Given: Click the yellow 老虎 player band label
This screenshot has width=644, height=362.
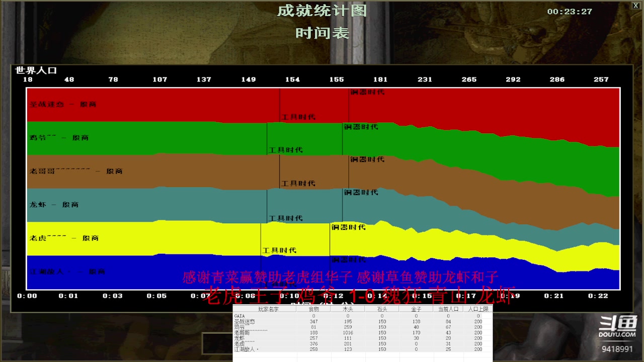Looking at the screenshot, I should (64, 238).
